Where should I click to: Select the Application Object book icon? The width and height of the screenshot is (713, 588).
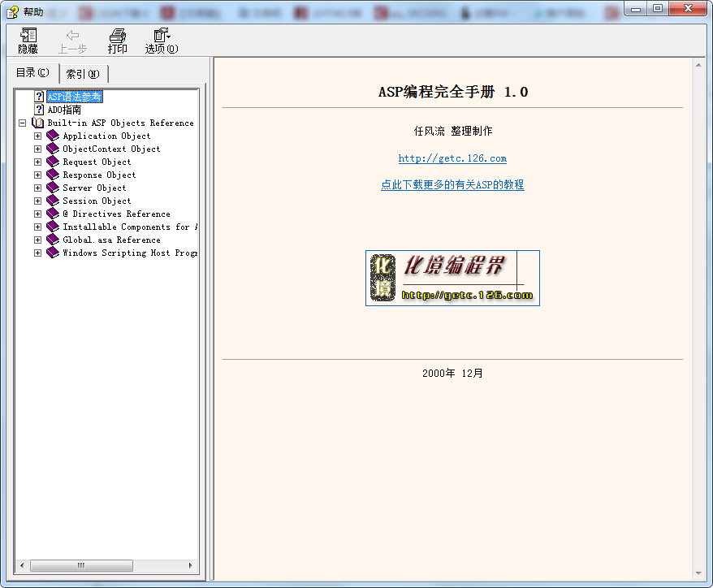(52, 136)
